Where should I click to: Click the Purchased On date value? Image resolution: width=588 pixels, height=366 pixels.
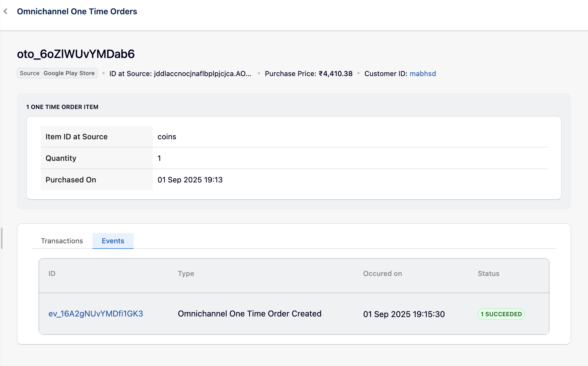(x=190, y=180)
